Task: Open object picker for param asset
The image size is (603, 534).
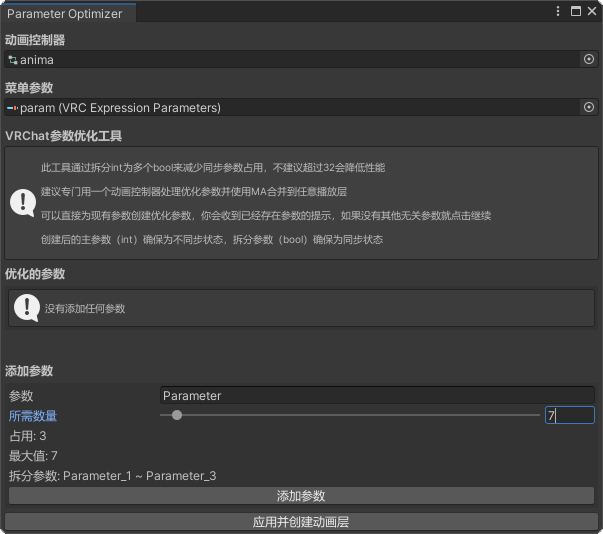Action: point(589,107)
